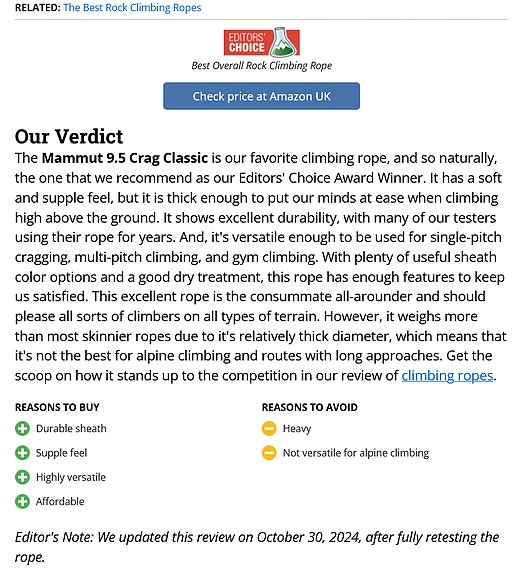Click Check price at Amazon UK button
Viewport: 529px width, 575px height.
pyautogui.click(x=261, y=96)
